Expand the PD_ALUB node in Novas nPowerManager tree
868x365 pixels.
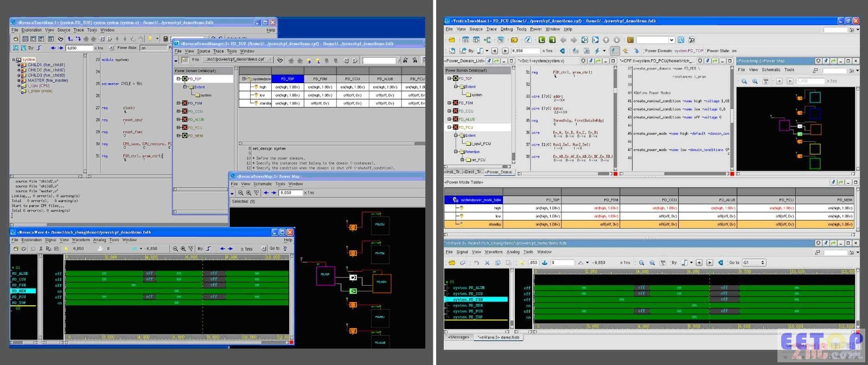(178, 119)
